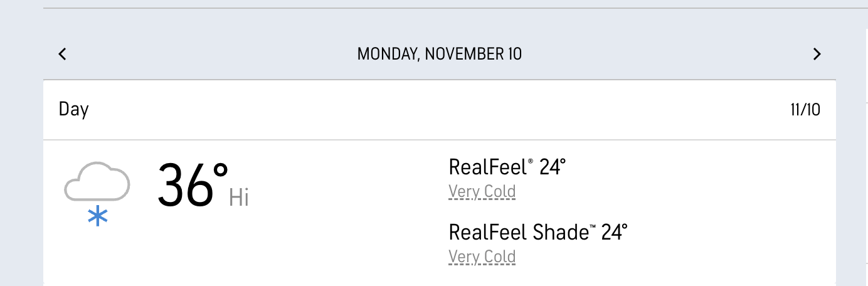
Task: Click the trademark symbol after RealFeel Shade
Action: coord(592,228)
